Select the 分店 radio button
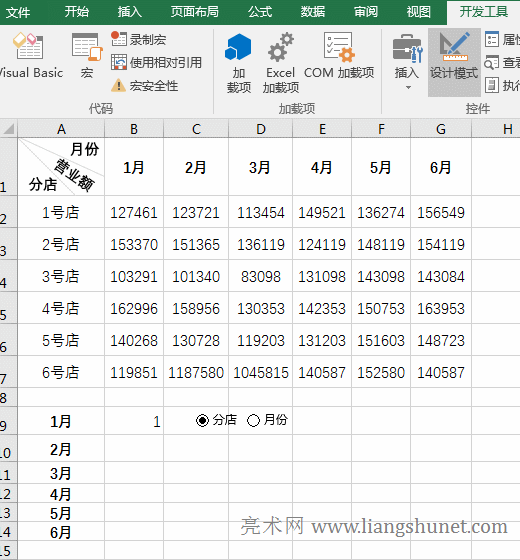Screen dimensions: 520x560 (202, 420)
